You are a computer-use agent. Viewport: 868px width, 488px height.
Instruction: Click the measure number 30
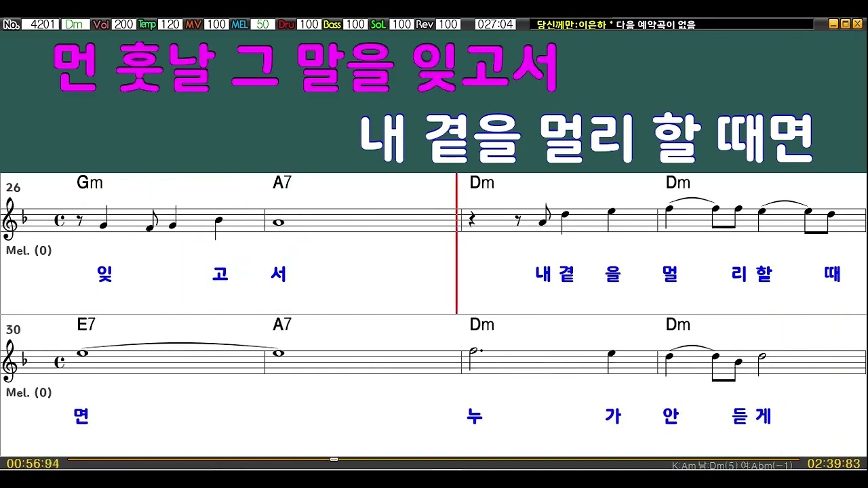pos(13,330)
